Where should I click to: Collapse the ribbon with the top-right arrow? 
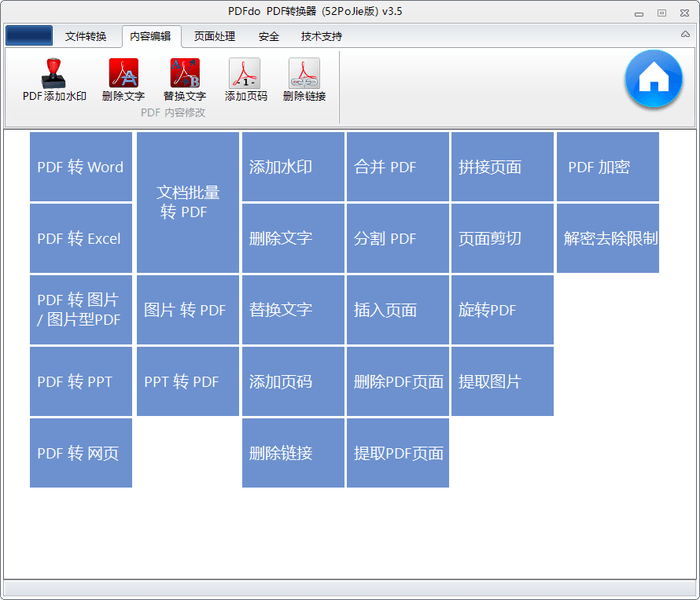coord(685,35)
